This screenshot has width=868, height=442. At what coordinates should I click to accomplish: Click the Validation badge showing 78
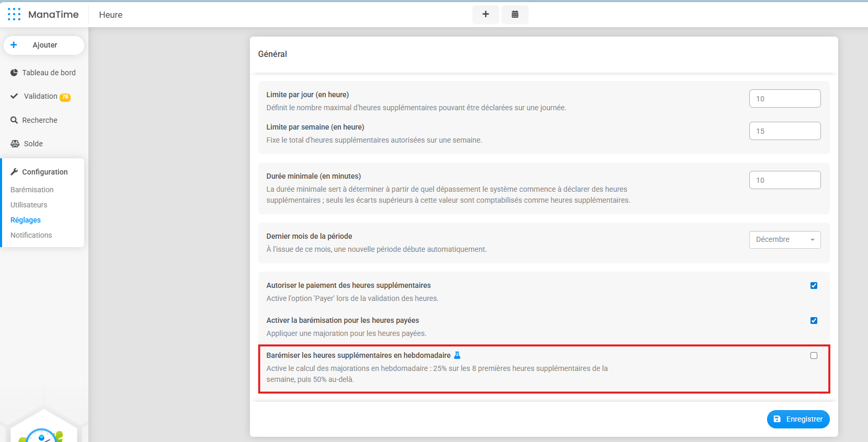point(65,97)
